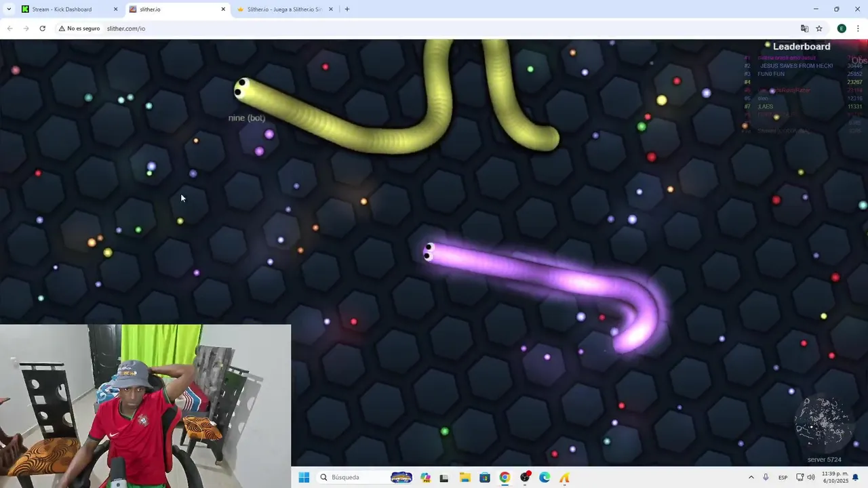Click the nine (bot) snake name label
Viewport: 868px width, 488px height.
pyautogui.click(x=247, y=118)
